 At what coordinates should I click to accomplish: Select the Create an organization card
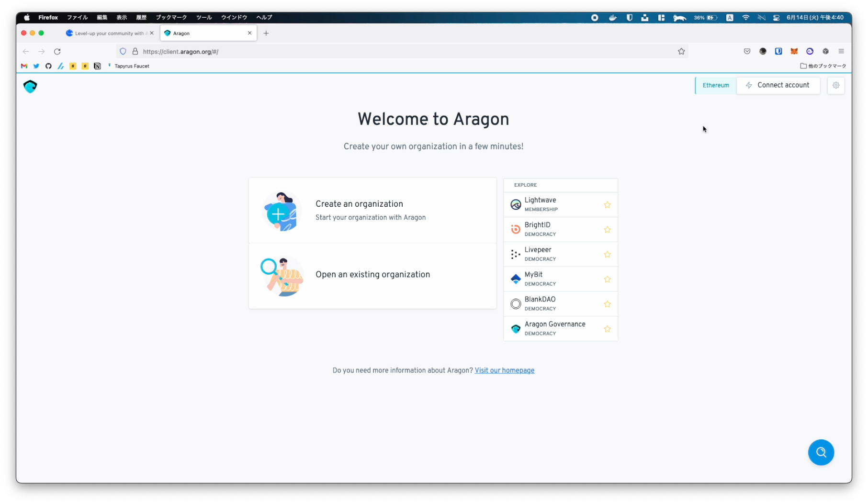coord(372,211)
